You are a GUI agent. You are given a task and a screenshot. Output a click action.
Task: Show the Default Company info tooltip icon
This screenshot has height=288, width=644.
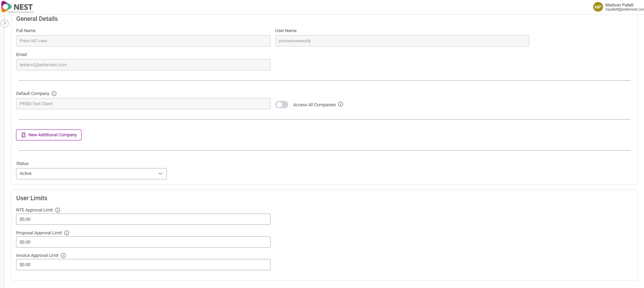54,94
